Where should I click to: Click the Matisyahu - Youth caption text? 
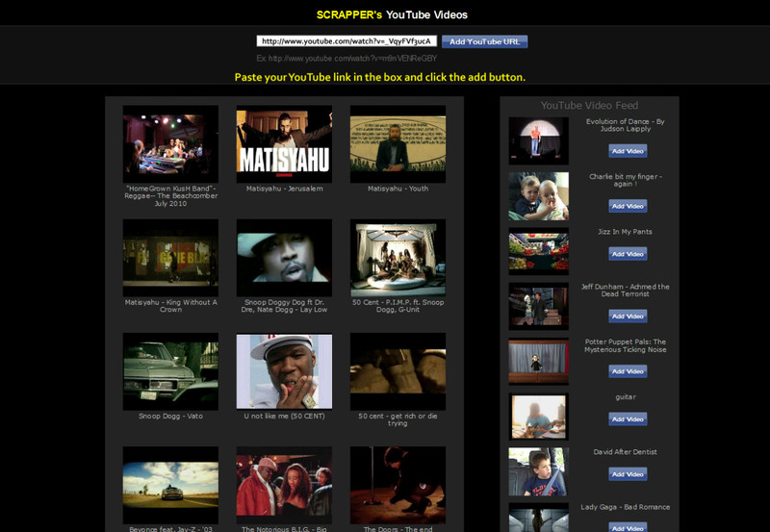[398, 189]
